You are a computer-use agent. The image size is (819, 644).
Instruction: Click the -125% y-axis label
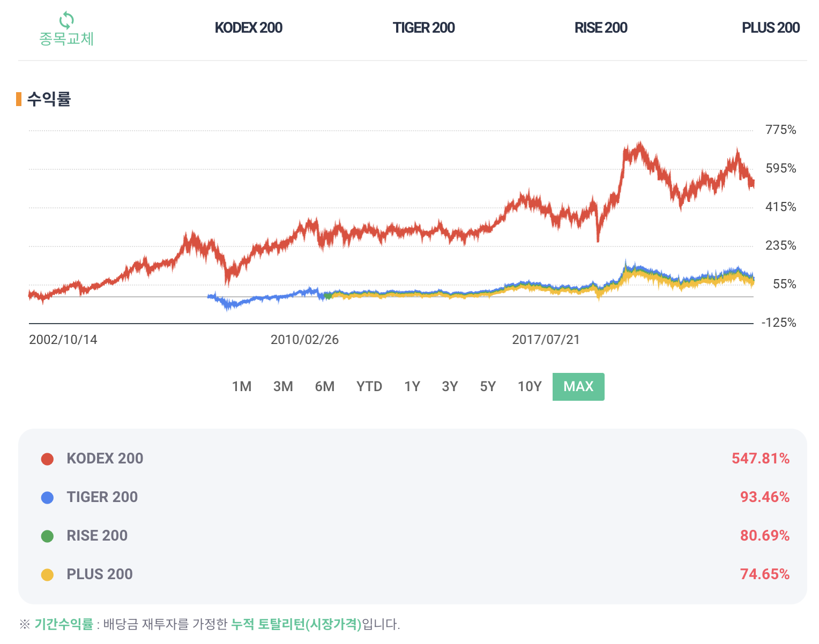click(779, 323)
